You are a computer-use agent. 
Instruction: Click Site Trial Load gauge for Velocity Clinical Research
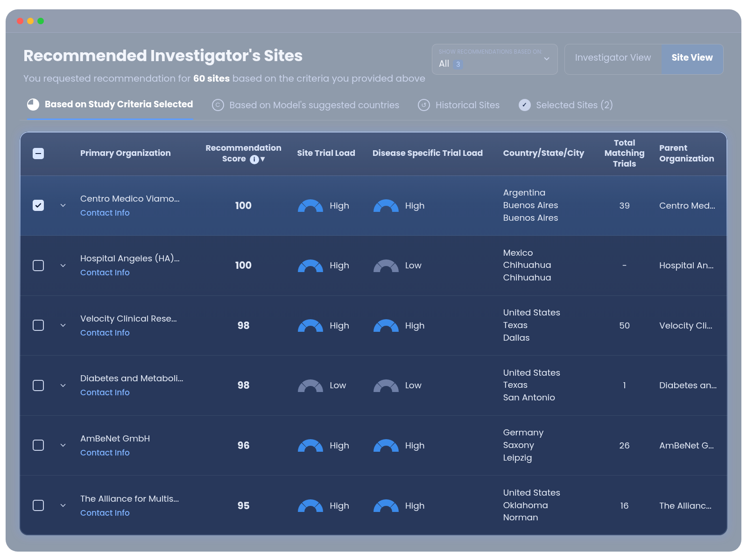310,326
